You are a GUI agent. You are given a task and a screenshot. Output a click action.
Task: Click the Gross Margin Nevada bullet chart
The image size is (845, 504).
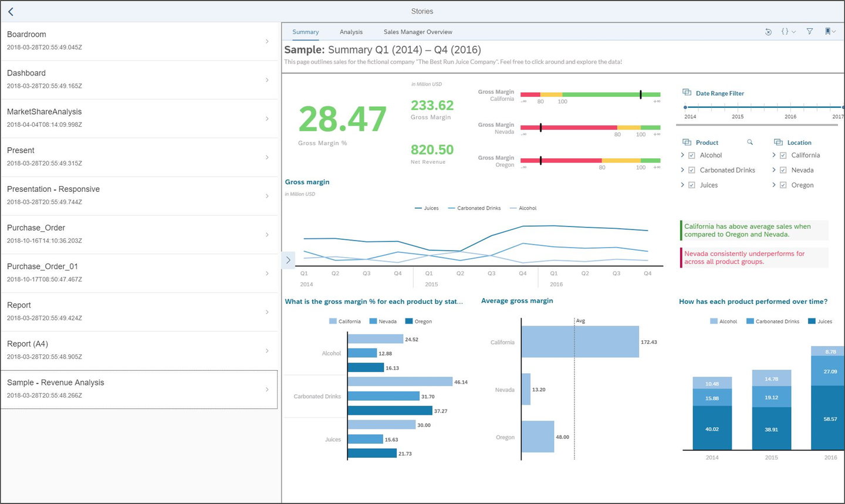pyautogui.click(x=590, y=127)
